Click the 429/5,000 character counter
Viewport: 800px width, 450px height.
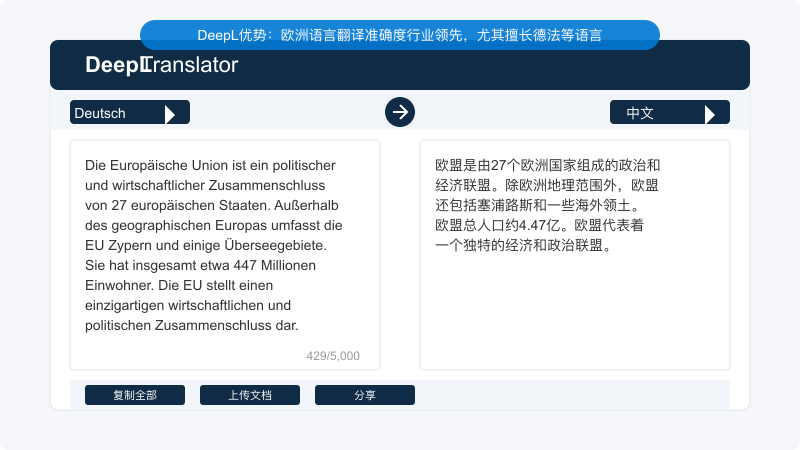(x=333, y=356)
